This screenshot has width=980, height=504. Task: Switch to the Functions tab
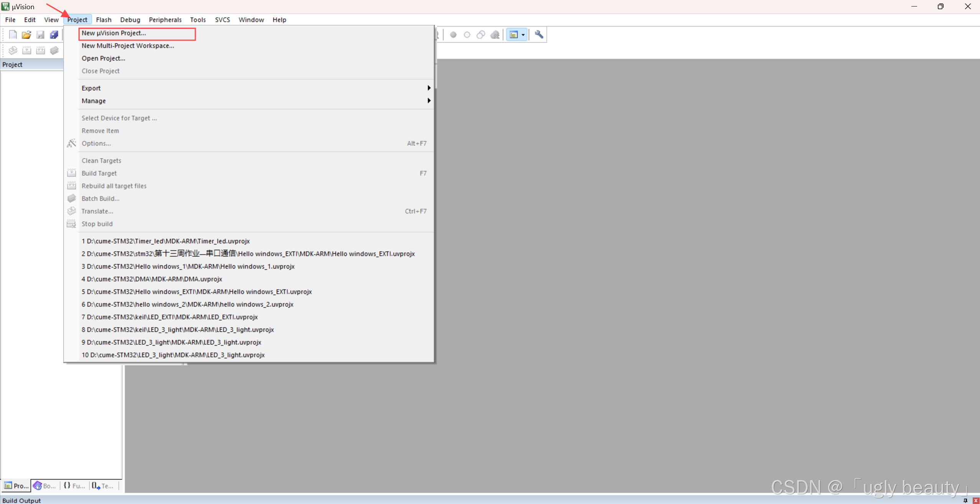point(74,486)
